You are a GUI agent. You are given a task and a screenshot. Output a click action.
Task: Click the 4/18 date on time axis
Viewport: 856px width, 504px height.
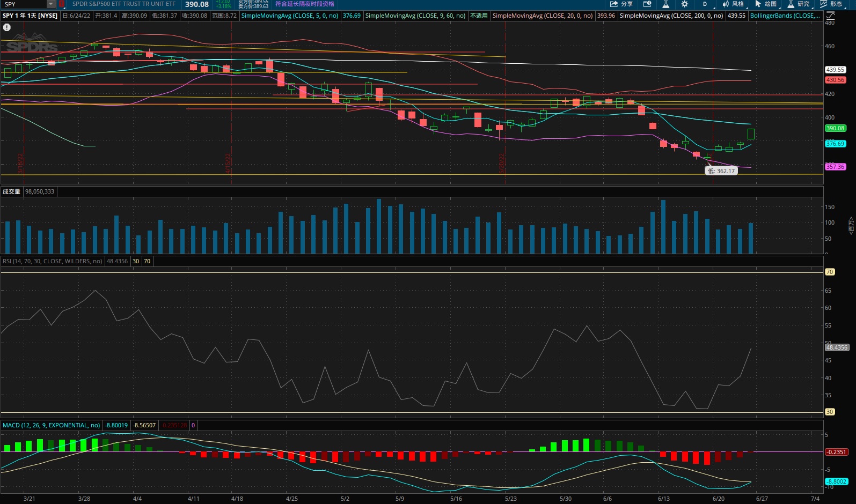[x=237, y=499]
